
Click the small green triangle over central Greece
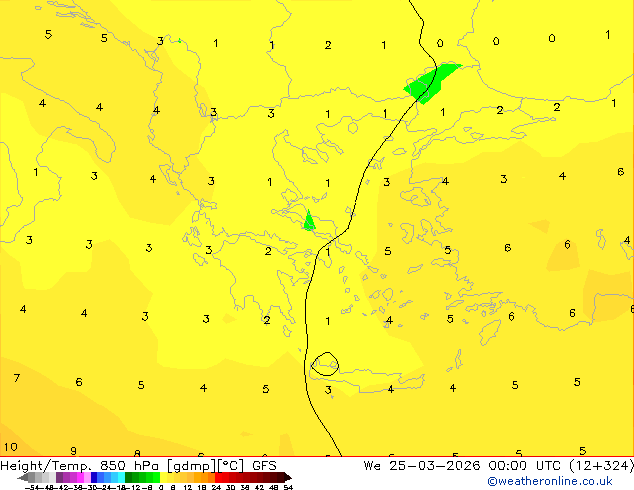(x=309, y=222)
